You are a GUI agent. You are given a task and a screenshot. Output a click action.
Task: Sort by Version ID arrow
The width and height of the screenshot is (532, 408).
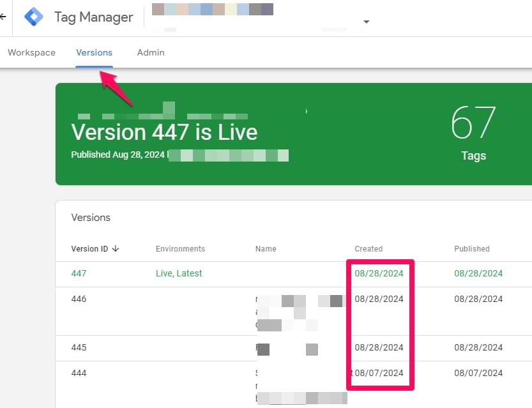116,248
